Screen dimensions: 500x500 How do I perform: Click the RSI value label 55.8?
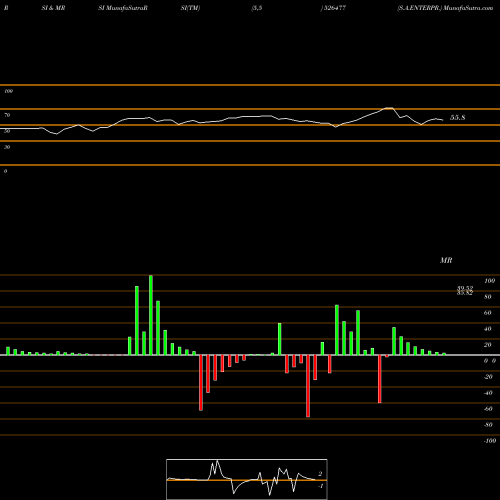tap(457, 118)
